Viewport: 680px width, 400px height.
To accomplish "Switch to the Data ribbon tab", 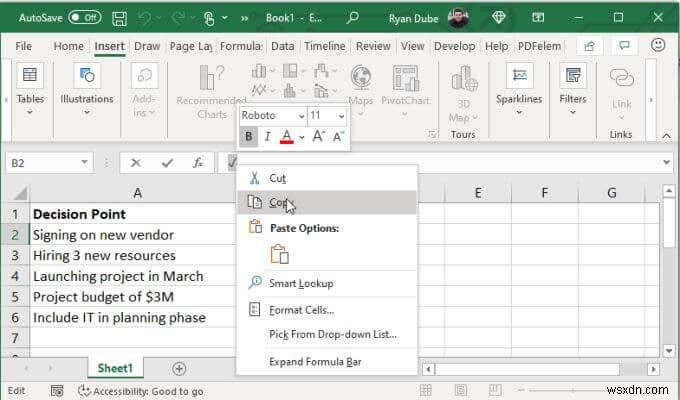I will [x=282, y=46].
